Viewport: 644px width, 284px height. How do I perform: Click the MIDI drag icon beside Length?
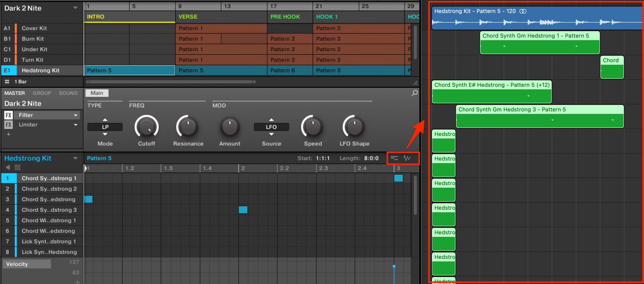394,158
